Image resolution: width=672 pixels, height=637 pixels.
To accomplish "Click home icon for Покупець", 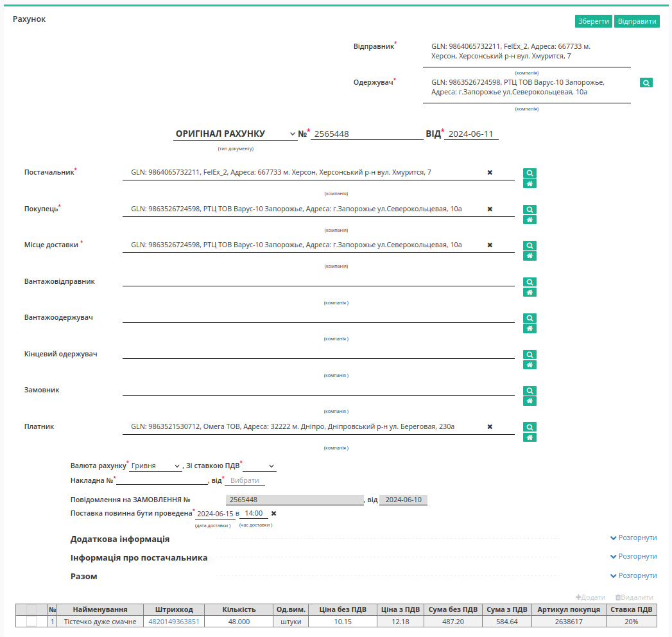I will click(x=530, y=220).
